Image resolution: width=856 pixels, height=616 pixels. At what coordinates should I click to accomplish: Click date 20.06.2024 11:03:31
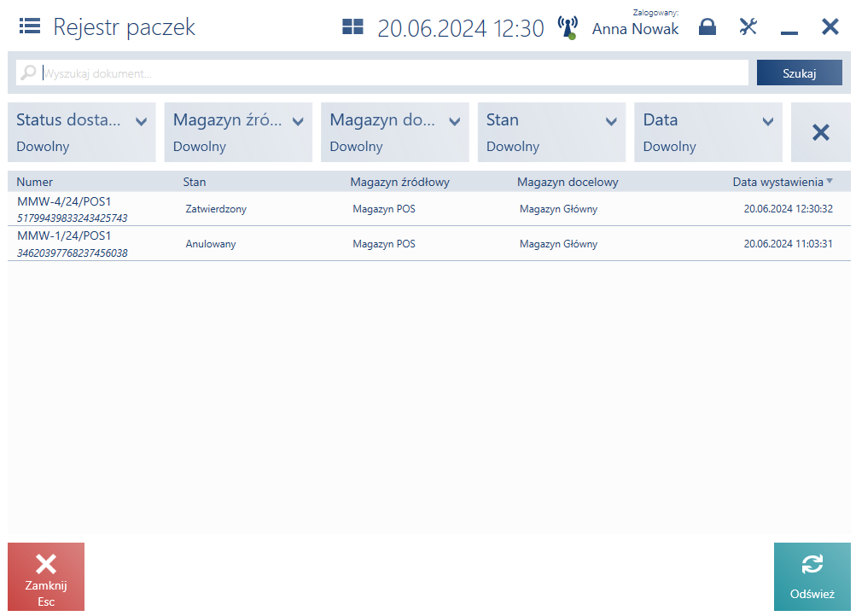pyautogui.click(x=789, y=244)
